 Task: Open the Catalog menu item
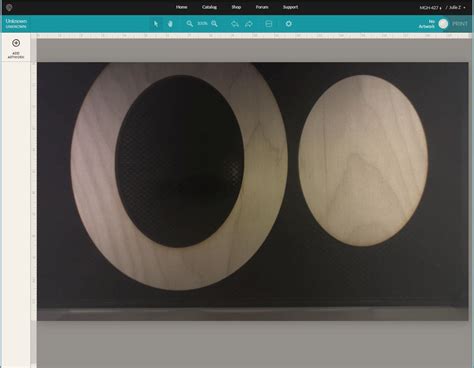pos(209,7)
